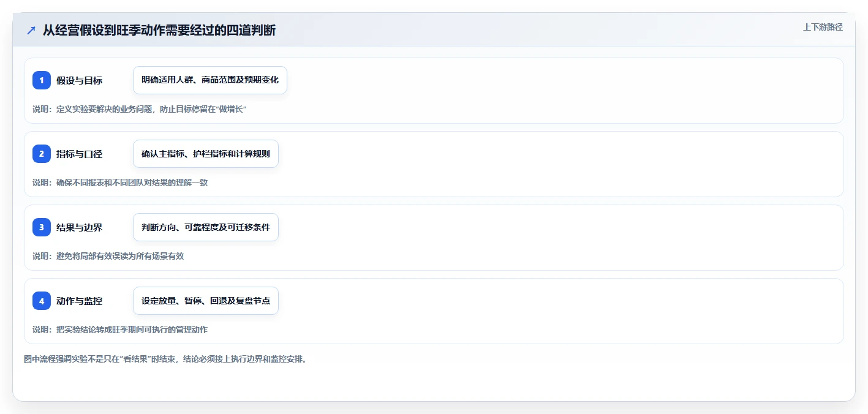Click the note 避免将局部有效误读为所有场景有效
Screen dimensions: 868x414
(108, 256)
